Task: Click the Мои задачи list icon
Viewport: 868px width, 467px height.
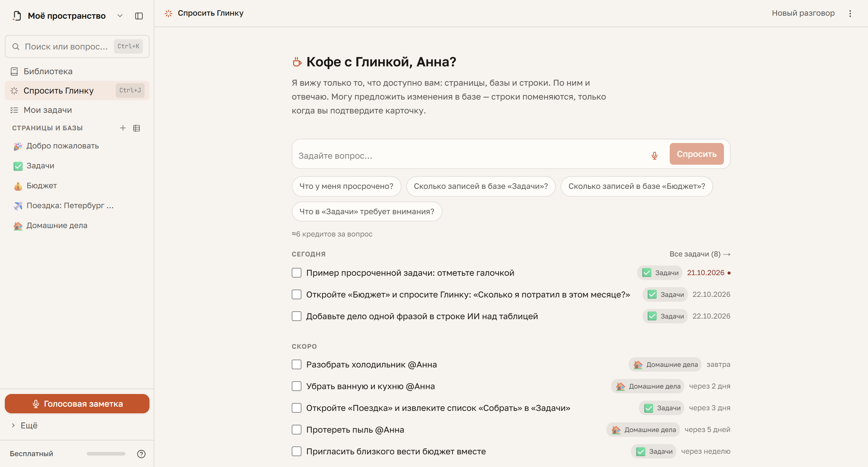Action: [x=14, y=110]
